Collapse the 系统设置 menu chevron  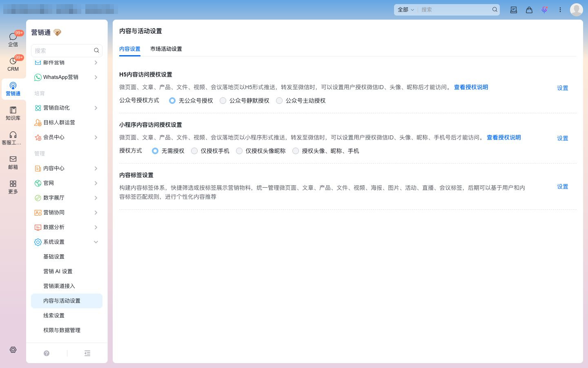pos(96,242)
